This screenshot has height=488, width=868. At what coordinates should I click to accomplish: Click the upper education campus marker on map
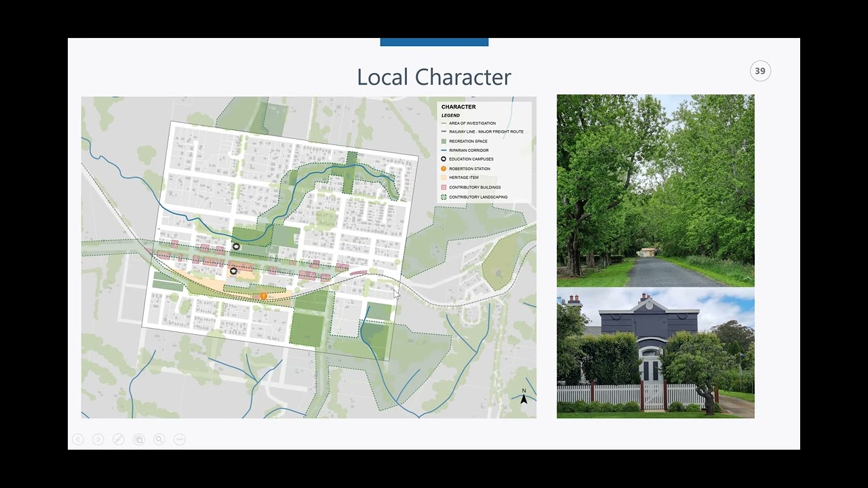(x=236, y=247)
